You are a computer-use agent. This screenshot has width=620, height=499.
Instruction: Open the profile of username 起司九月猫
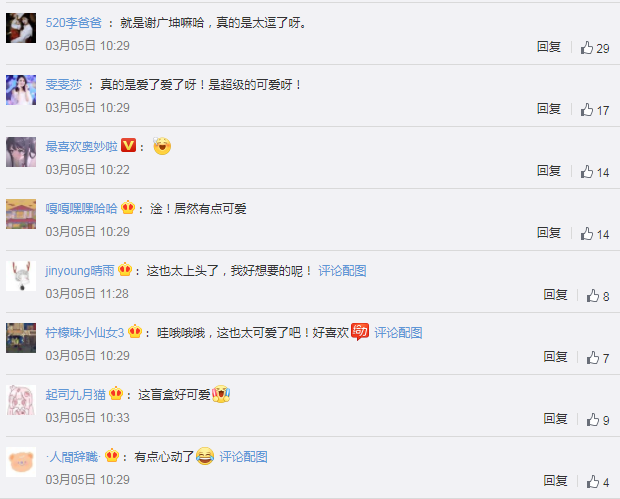[76, 395]
